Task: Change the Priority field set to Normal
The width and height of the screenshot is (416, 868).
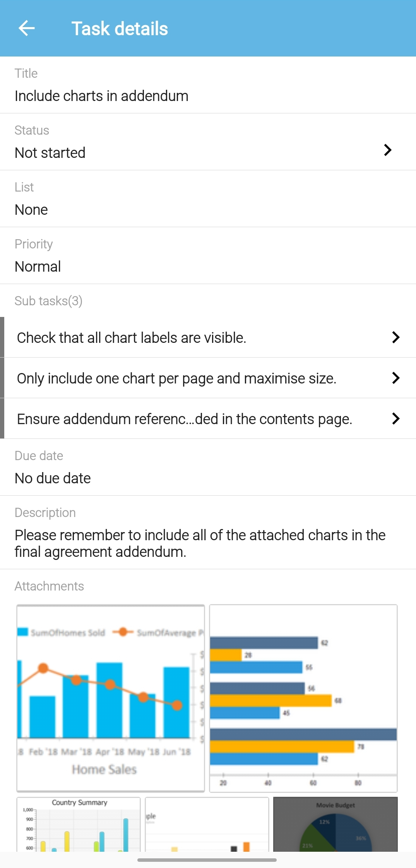Action: (38, 267)
